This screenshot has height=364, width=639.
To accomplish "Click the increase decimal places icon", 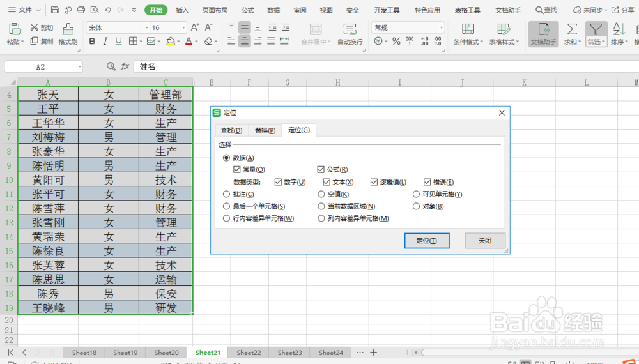I will 424,41.
